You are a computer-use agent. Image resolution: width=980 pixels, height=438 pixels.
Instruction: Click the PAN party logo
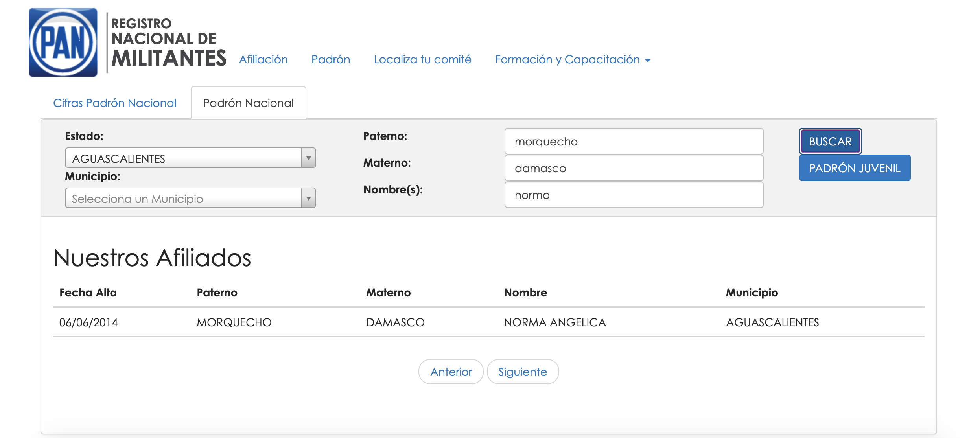click(x=63, y=42)
